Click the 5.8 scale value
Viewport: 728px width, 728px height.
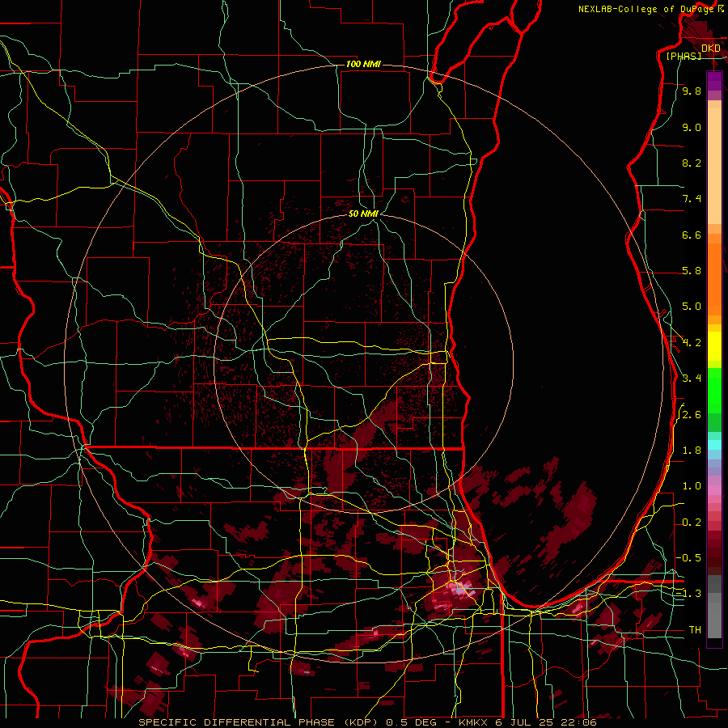692,271
